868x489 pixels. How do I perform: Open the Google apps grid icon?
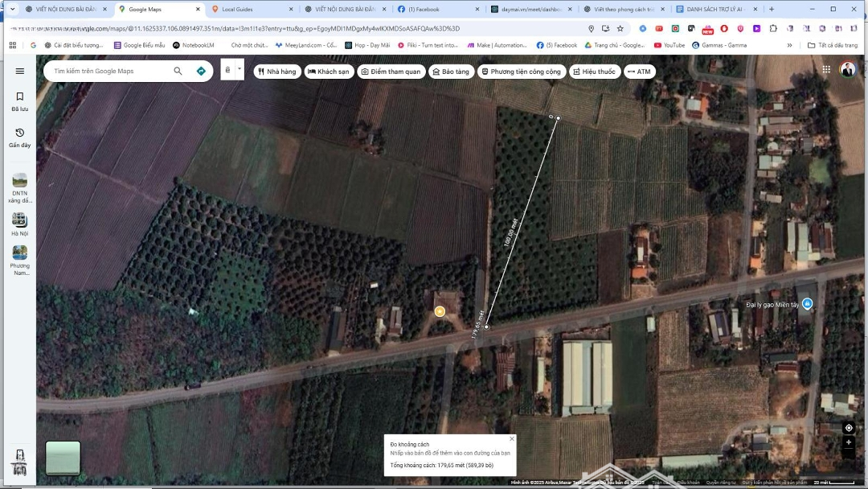tap(826, 70)
